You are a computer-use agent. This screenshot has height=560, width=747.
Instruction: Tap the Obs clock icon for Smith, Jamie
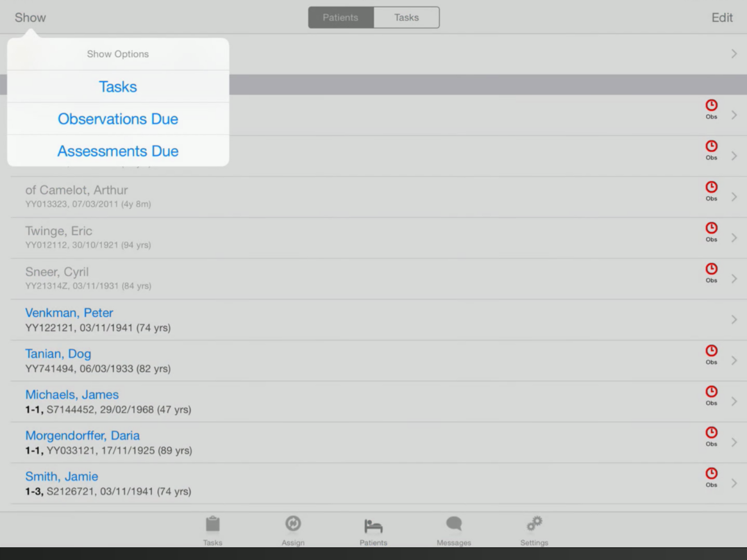[x=711, y=477]
